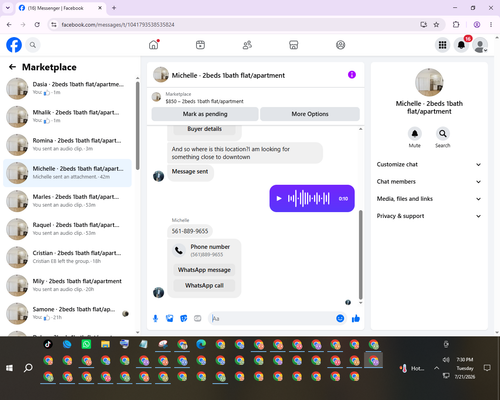Click the chat message scrollbar
The width and height of the screenshot is (500, 400).
pos(360,255)
